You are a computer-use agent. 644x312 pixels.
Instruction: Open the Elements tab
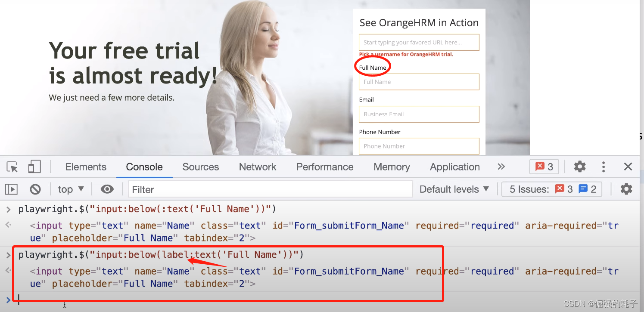pyautogui.click(x=86, y=167)
